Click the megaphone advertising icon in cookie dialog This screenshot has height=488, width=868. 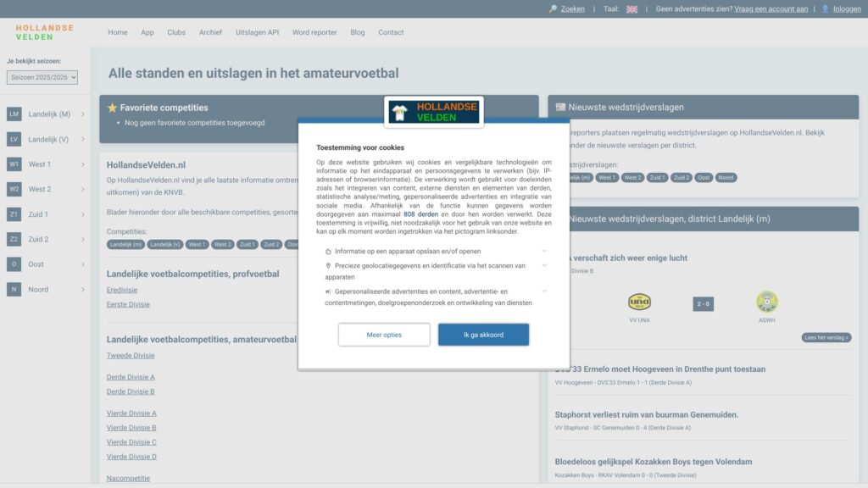tap(328, 291)
